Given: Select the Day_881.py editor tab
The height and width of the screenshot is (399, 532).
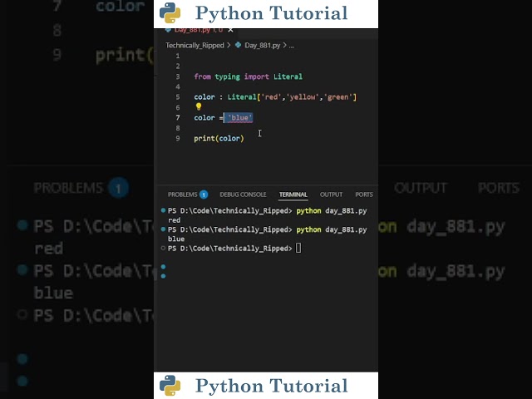Looking at the screenshot, I should (x=199, y=30).
